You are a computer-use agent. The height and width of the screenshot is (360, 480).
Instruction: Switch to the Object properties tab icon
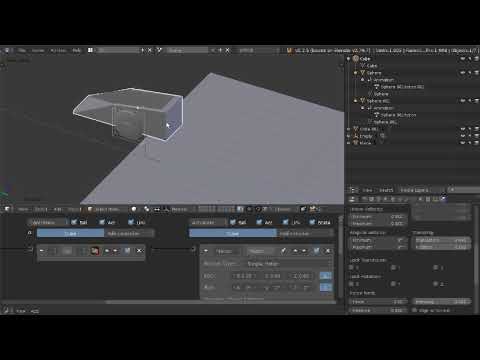[x=393, y=199]
